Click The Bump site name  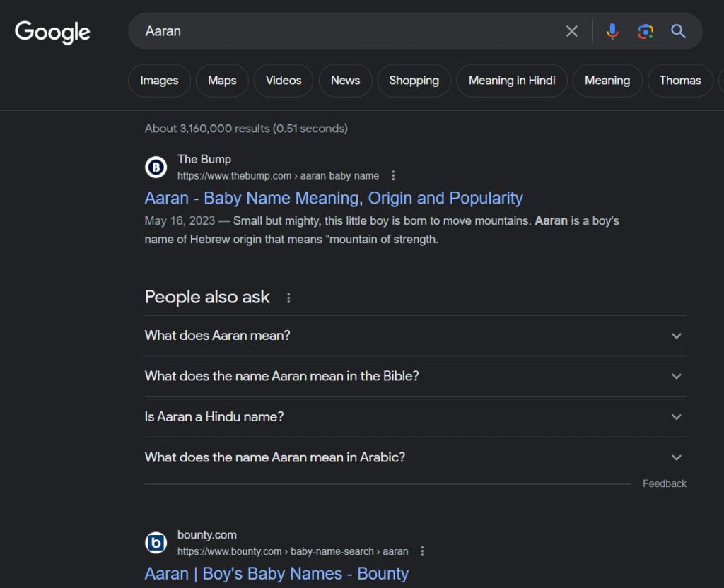pyautogui.click(x=204, y=159)
